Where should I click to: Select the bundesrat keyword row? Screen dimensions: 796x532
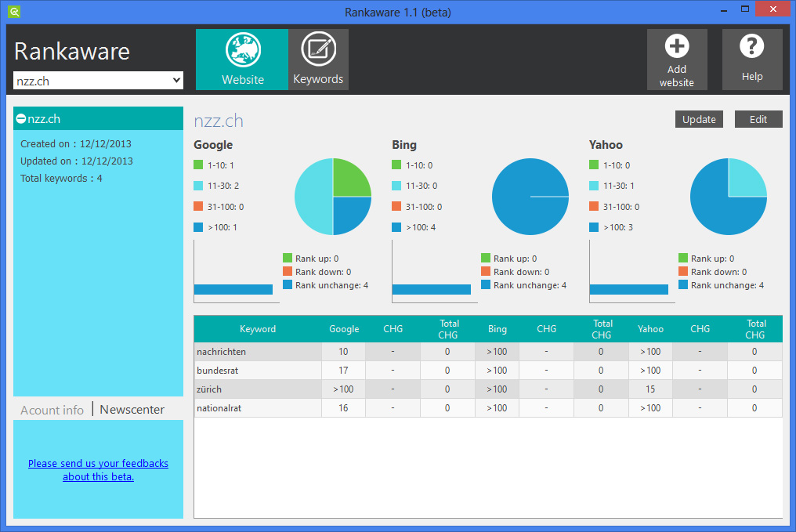(488, 370)
